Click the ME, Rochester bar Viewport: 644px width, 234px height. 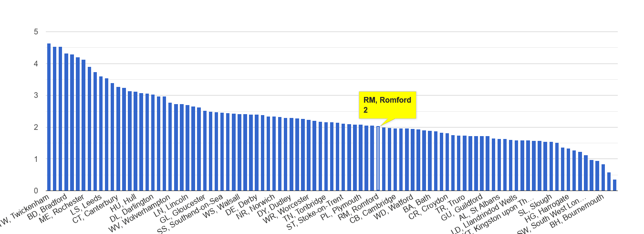(83, 125)
